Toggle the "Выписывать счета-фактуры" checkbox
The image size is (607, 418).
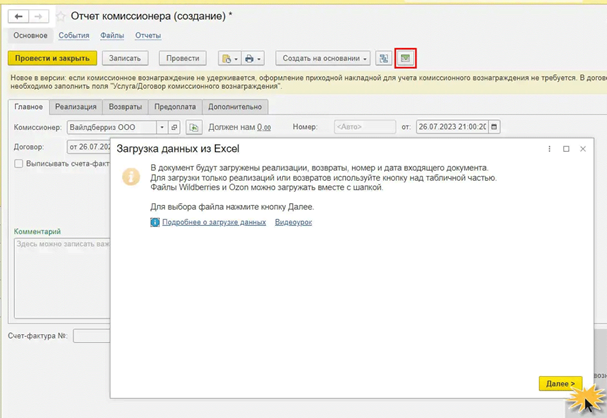(19, 164)
